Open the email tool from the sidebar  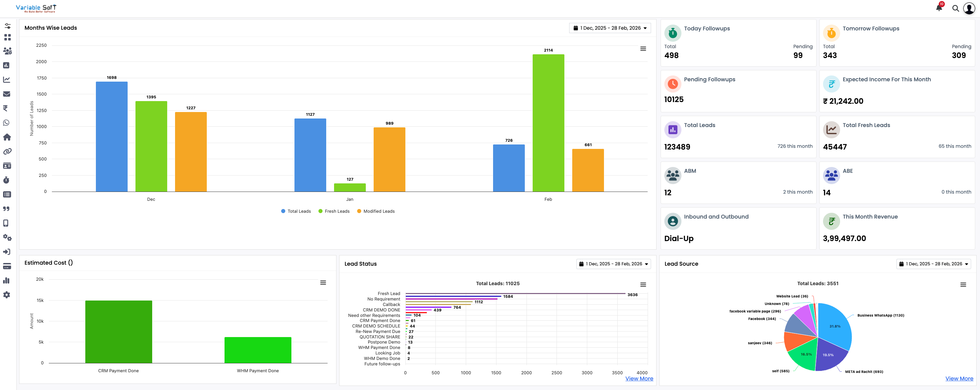click(x=7, y=94)
